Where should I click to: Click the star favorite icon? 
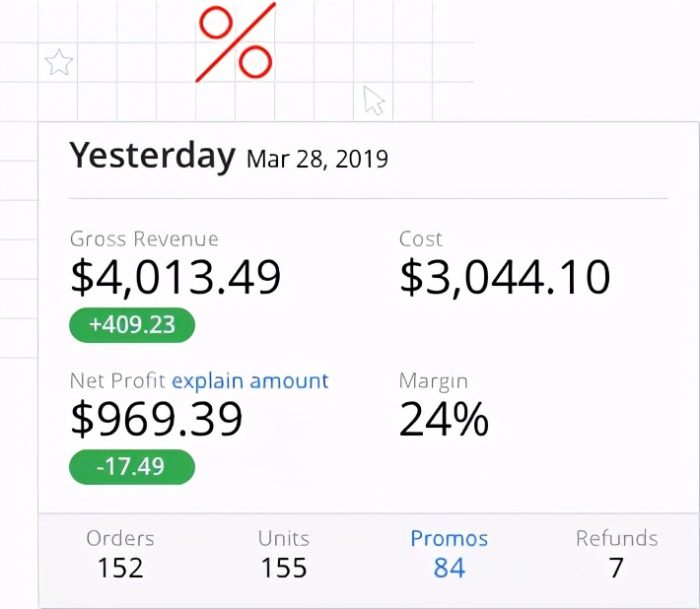pos(59,64)
